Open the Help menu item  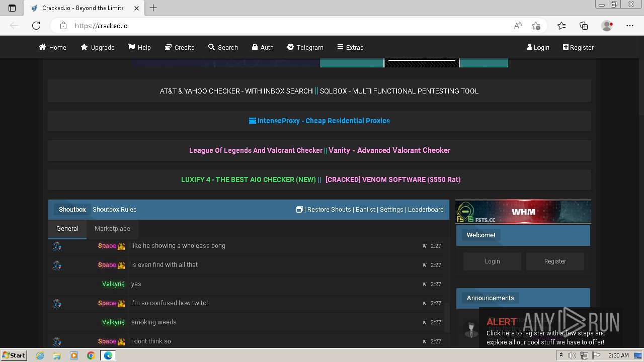139,47
